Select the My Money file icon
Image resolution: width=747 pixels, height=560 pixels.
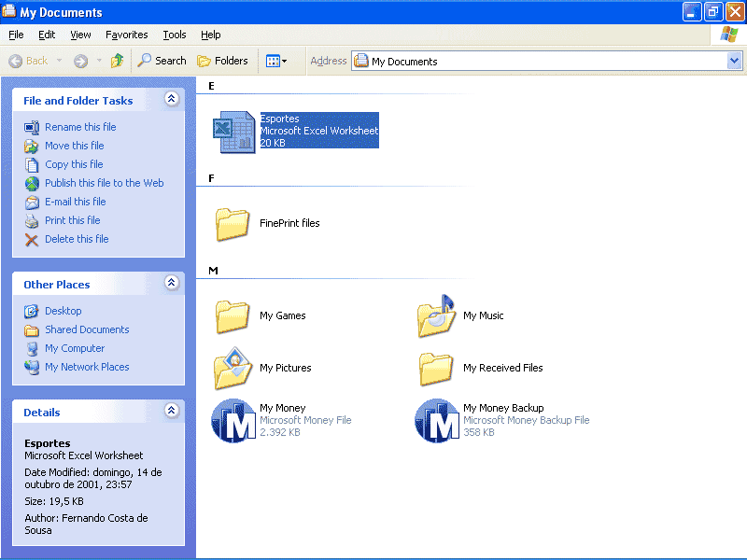[x=233, y=420]
